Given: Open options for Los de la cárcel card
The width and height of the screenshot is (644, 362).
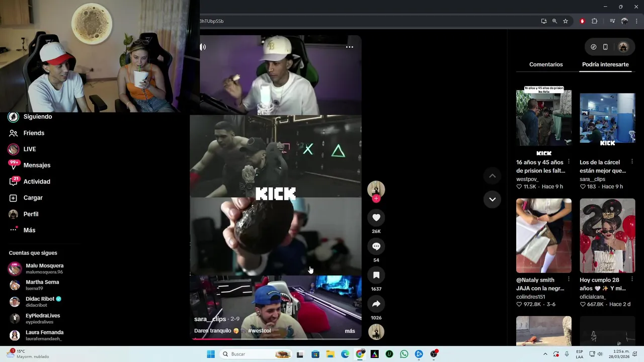Looking at the screenshot, I should coord(632,162).
